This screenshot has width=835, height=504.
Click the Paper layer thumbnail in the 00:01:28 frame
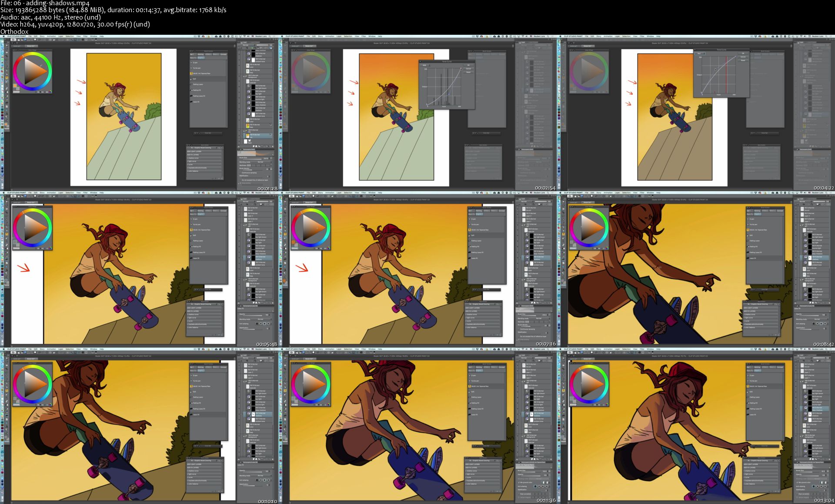coord(245,141)
